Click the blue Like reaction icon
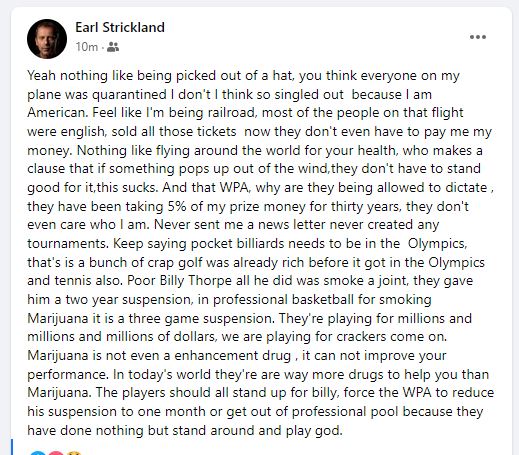This screenshot has width=519, height=455. click(37, 453)
